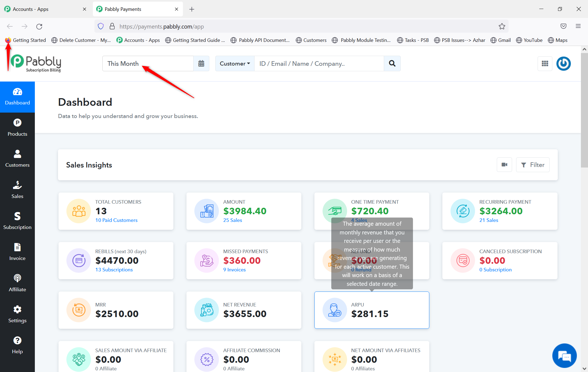Click the Amount card icon
The height and width of the screenshot is (372, 588).
[207, 211]
